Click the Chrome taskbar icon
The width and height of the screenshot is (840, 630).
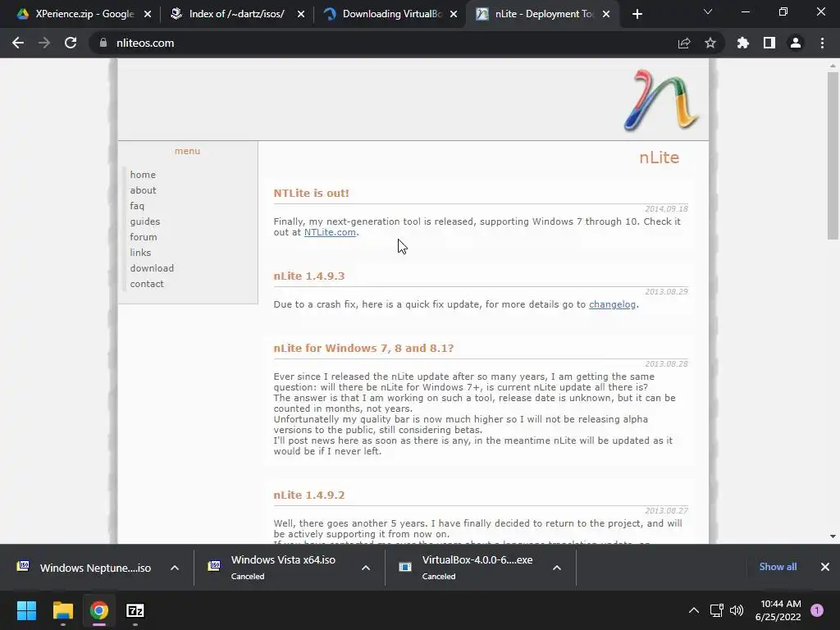tap(99, 610)
